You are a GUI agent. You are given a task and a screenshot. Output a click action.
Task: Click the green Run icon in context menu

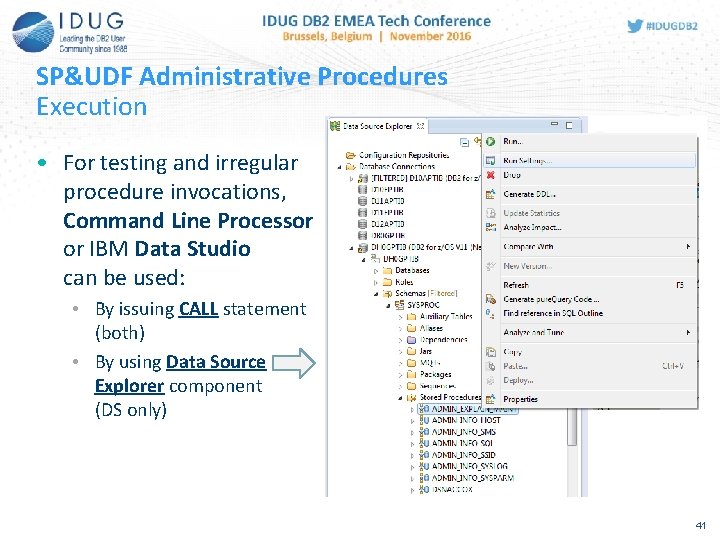490,141
